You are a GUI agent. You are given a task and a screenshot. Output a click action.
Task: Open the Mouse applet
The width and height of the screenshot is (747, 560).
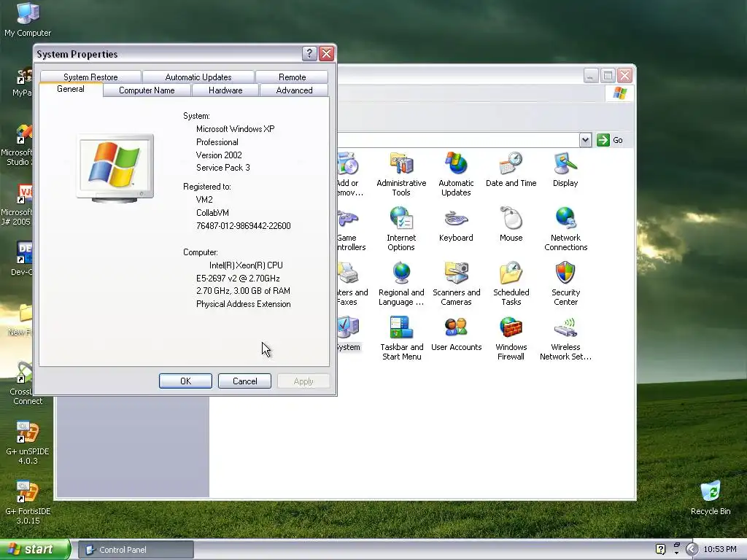point(511,225)
